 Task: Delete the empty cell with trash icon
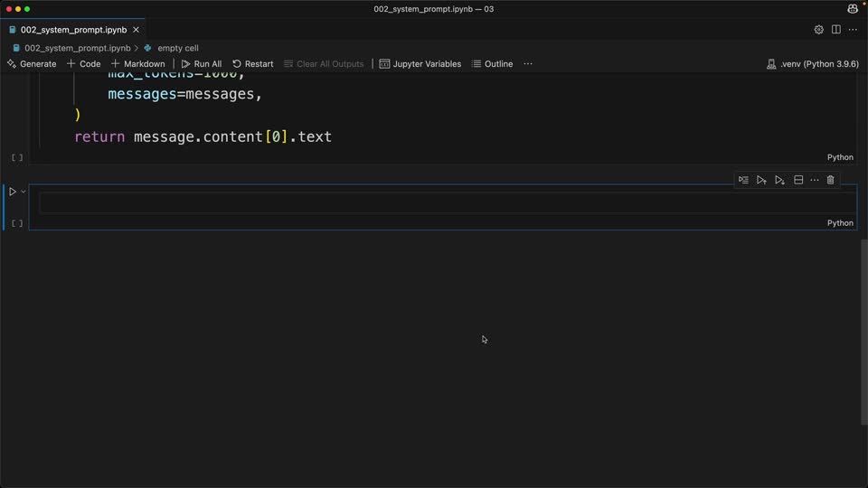(x=830, y=180)
